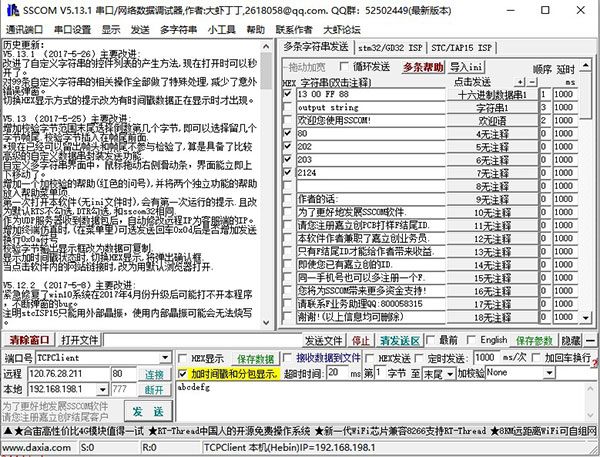Open the 显示 menu
600x457 pixels.
pyautogui.click(x=111, y=29)
